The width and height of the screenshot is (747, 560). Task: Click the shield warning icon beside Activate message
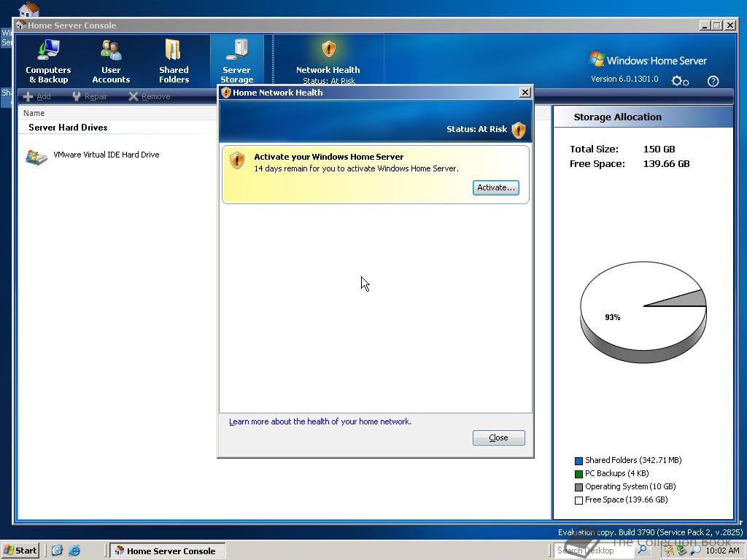(237, 160)
